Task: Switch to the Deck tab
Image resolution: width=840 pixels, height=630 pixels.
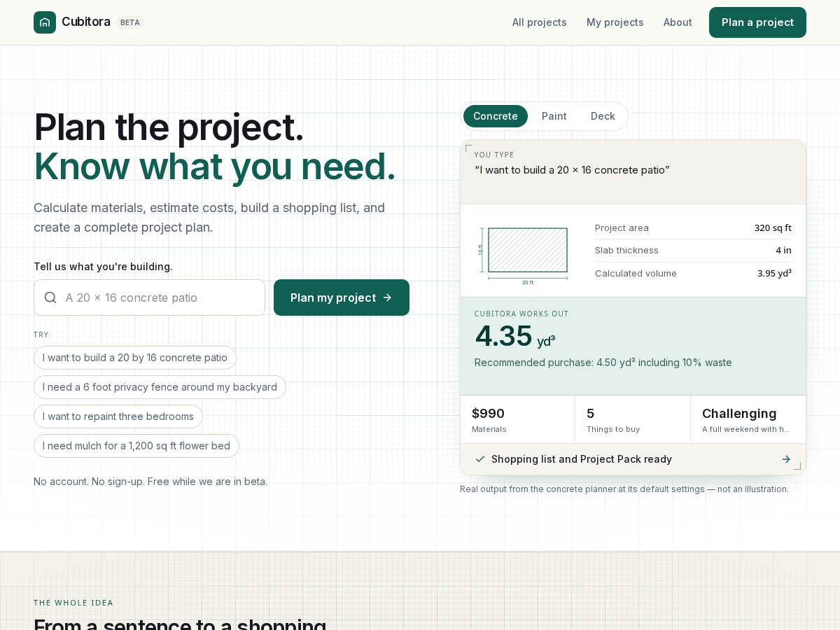Action: 603,116
